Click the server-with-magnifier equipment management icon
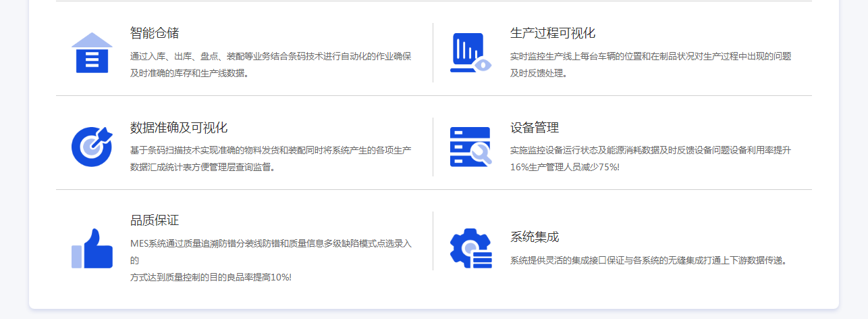The image size is (868, 319). click(x=470, y=147)
